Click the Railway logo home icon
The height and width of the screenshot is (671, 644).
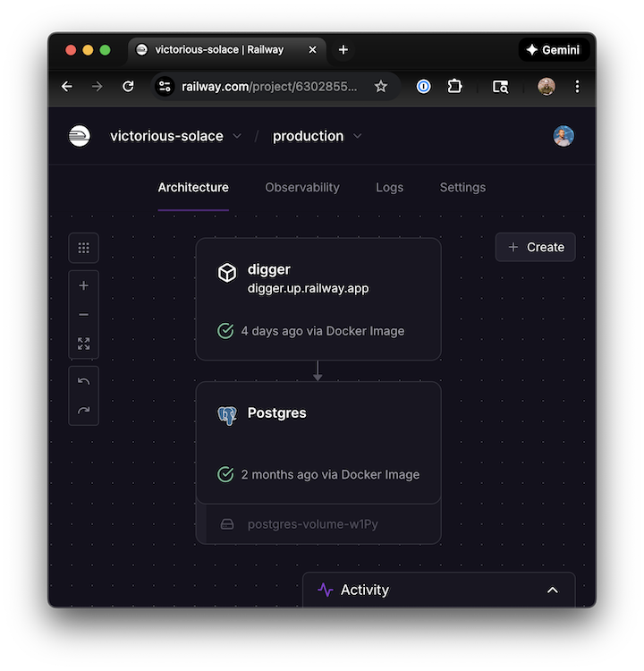80,136
